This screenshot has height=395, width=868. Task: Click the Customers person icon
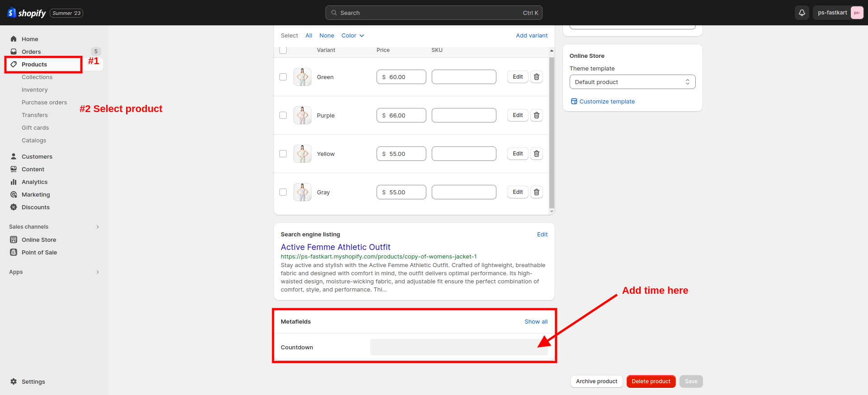click(x=14, y=156)
